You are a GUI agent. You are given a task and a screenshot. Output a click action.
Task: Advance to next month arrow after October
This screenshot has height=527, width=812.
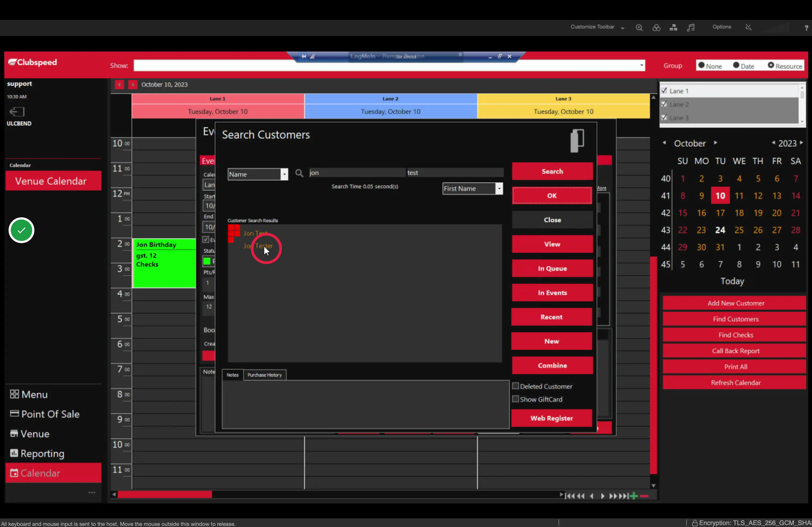tap(715, 143)
